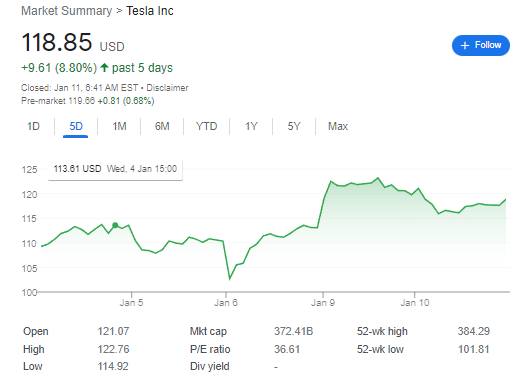This screenshot has height=378, width=524.
Task: Click the Jan 6 low point on chart
Action: click(230, 278)
